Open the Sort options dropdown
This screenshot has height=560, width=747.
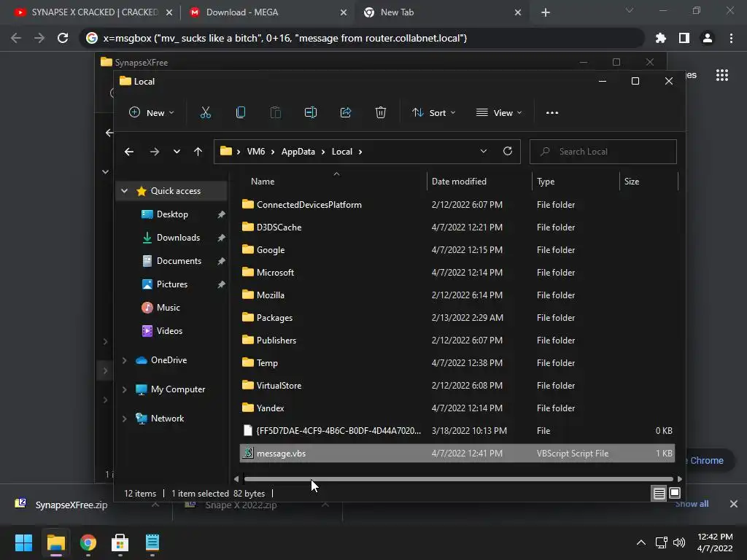point(434,113)
